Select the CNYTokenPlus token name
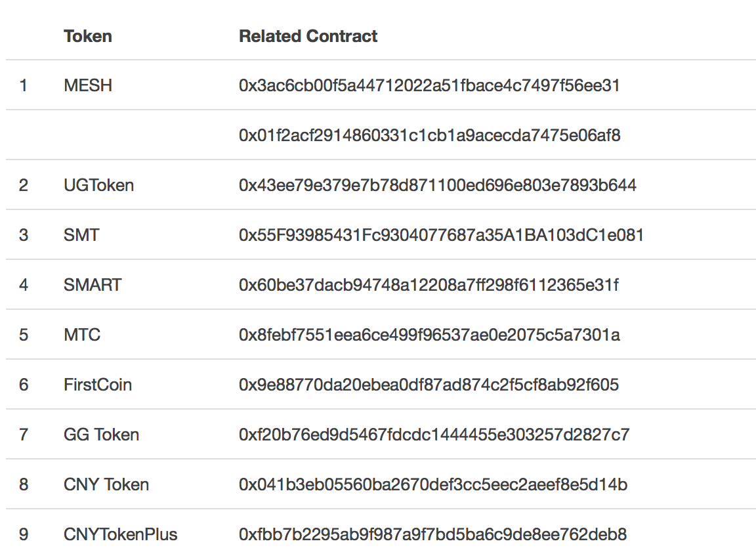Viewport: 756px width, 554px height. click(x=121, y=534)
